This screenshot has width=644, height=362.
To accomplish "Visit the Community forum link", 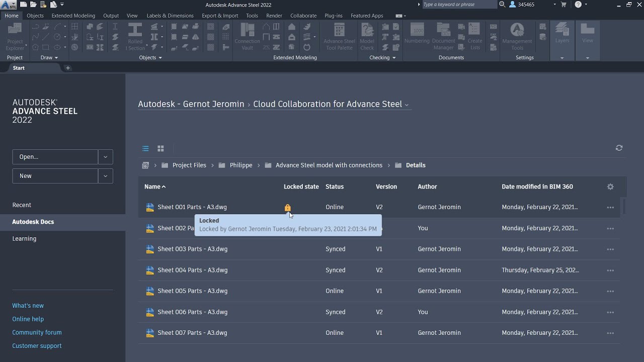I will tap(37, 333).
